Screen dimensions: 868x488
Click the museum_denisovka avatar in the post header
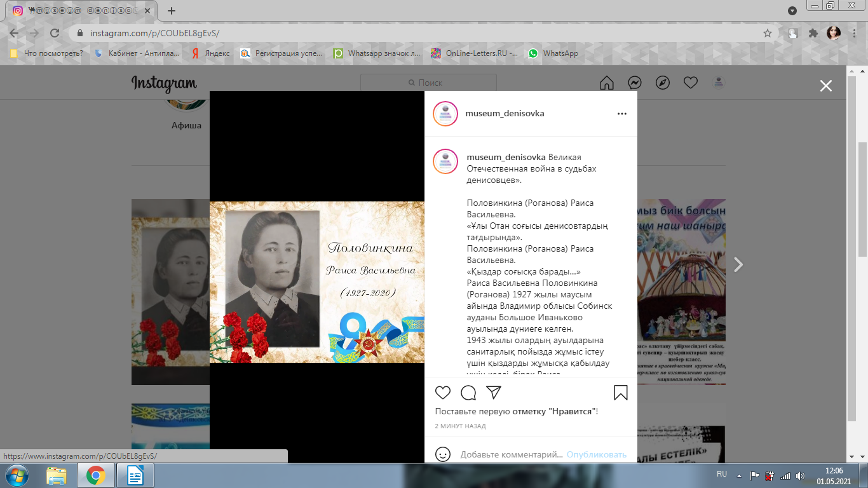coord(445,114)
